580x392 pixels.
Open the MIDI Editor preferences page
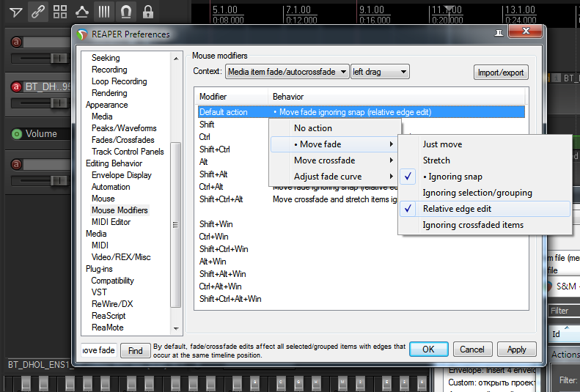point(111,222)
